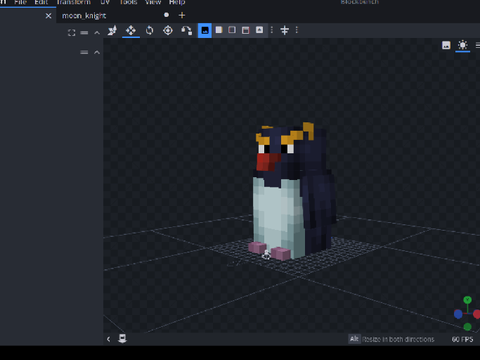Switch to the moon_knight tab

(84, 16)
